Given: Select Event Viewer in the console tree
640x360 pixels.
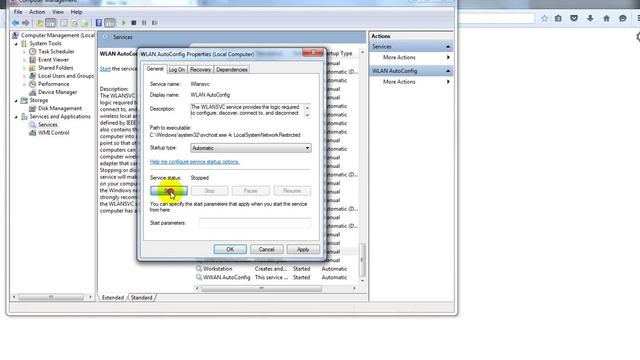Looking at the screenshot, I should 53,60.
